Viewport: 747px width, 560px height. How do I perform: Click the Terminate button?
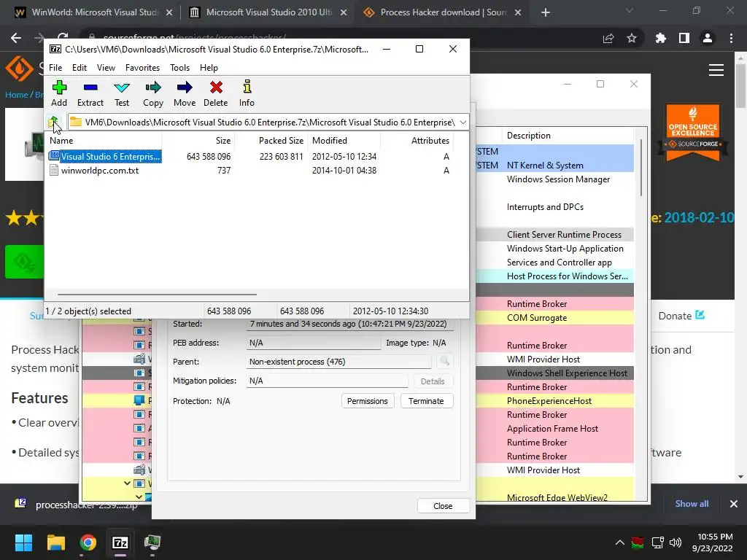point(426,401)
